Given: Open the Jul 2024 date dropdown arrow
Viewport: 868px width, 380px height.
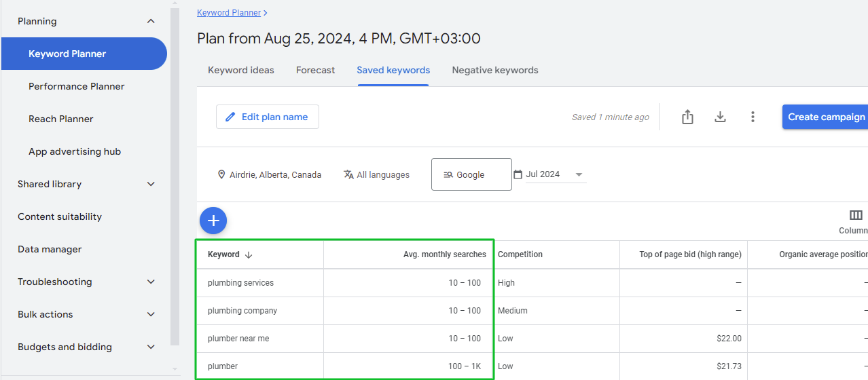Looking at the screenshot, I should (x=579, y=174).
